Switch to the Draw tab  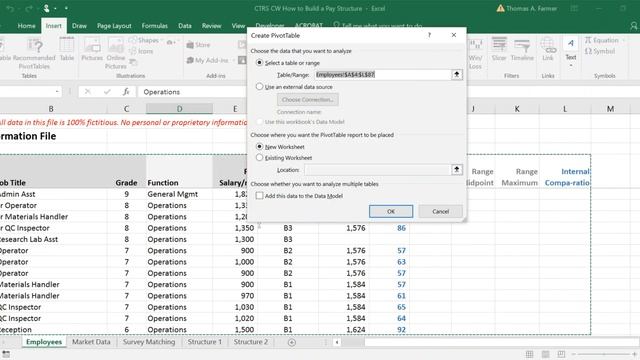tap(79, 26)
